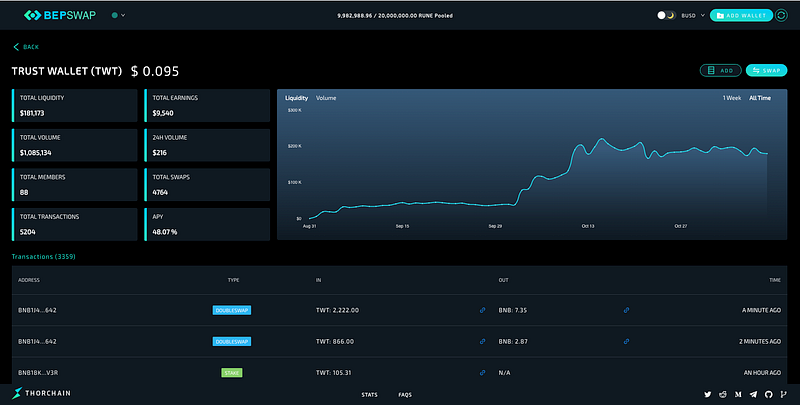Select the 1 Week chart range
800x405 pixels.
(732, 98)
